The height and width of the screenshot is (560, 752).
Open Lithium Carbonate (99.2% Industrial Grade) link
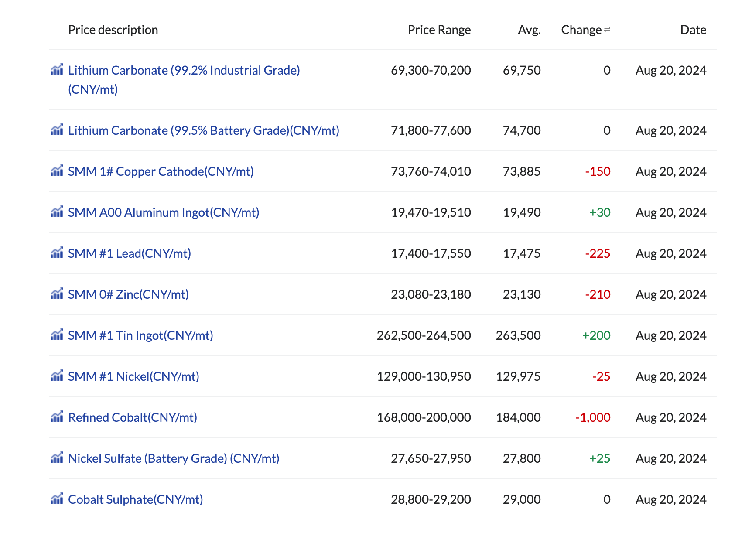(x=184, y=80)
